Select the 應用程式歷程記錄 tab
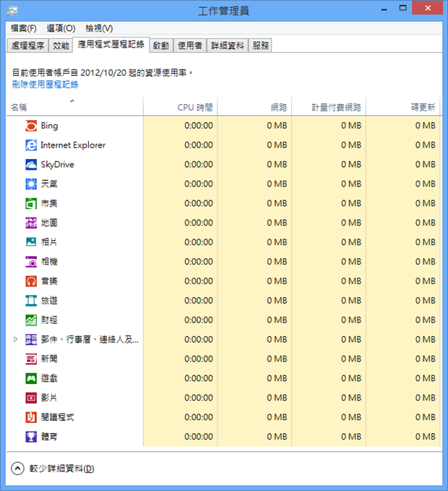448x491 pixels. pos(111,44)
